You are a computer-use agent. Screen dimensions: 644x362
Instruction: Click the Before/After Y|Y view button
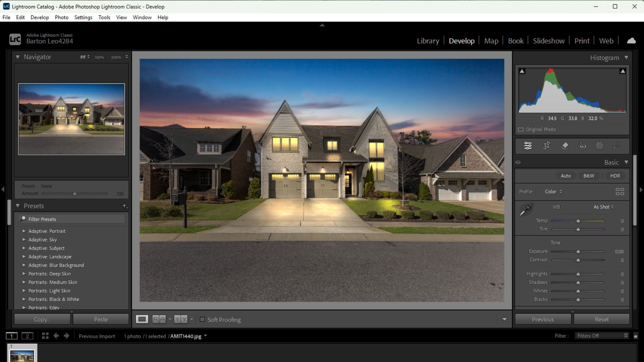pos(181,319)
